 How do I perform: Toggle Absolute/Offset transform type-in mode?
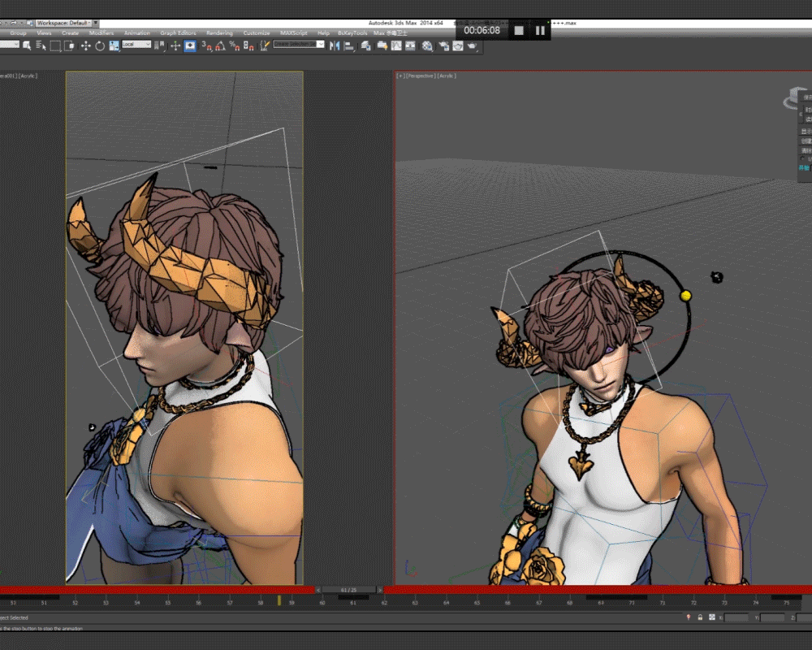click(712, 617)
